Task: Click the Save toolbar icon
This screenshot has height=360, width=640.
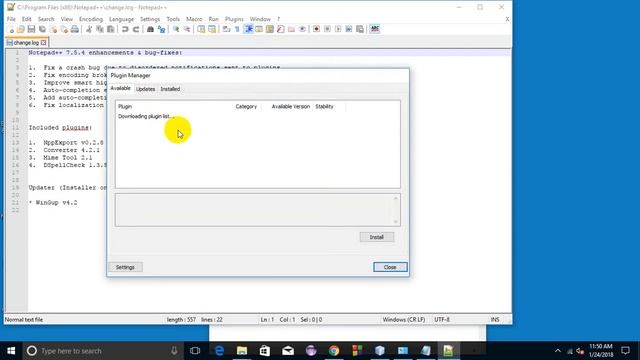Action: point(31,29)
